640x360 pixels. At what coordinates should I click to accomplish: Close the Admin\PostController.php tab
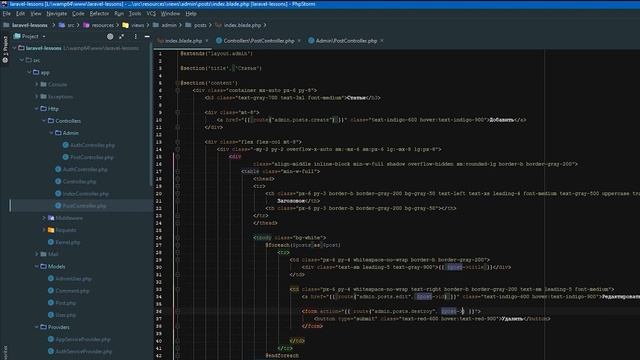coord(382,41)
